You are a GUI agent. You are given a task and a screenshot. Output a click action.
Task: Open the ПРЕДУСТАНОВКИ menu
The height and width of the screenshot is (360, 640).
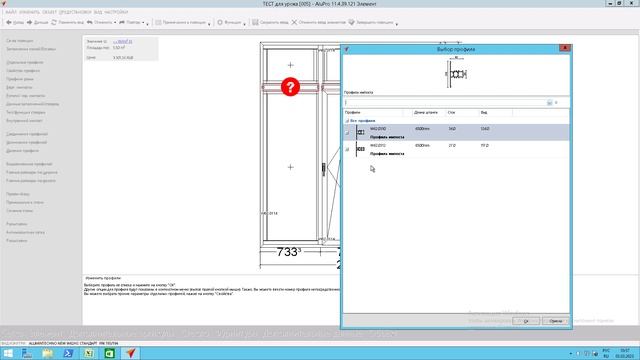pyautogui.click(x=75, y=12)
